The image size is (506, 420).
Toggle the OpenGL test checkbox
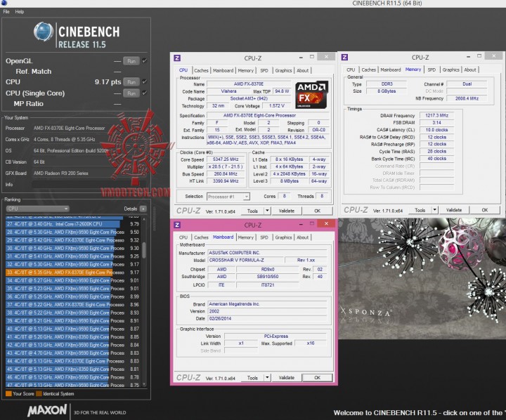(144, 60)
